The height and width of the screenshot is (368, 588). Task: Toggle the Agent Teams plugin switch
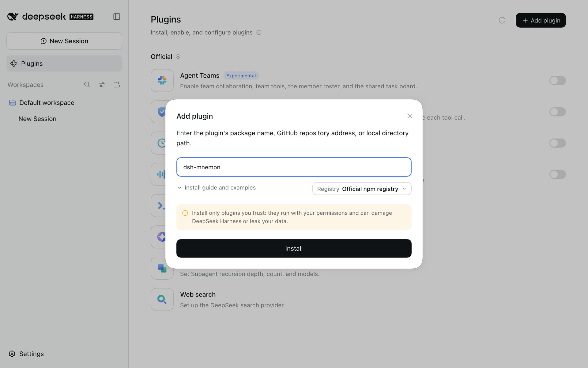pos(557,81)
